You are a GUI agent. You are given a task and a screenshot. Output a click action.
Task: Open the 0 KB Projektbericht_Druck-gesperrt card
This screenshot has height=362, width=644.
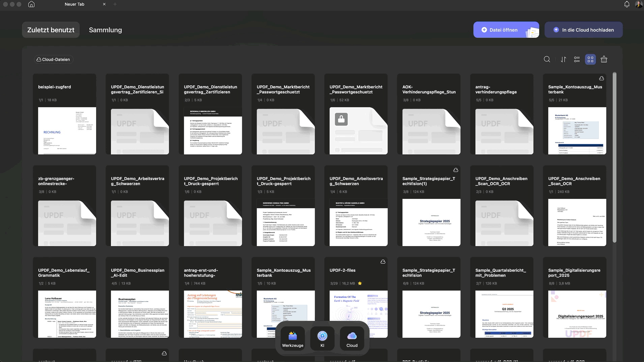tap(210, 206)
